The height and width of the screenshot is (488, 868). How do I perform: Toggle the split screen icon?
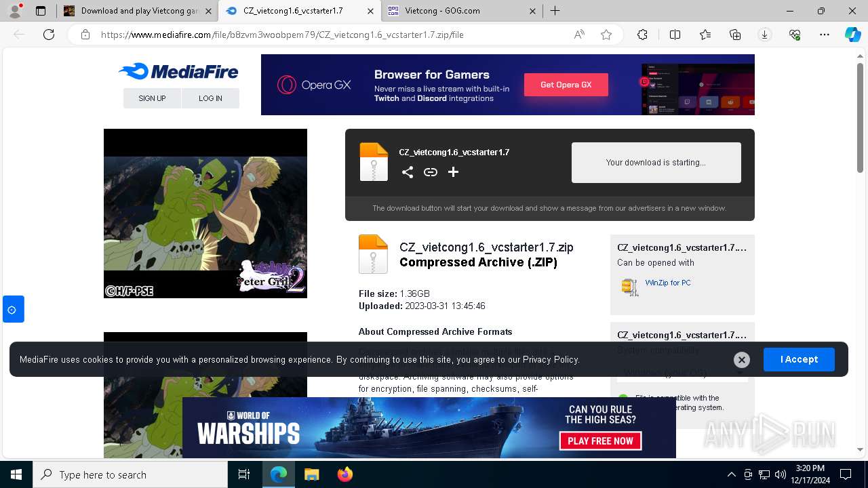click(x=675, y=35)
